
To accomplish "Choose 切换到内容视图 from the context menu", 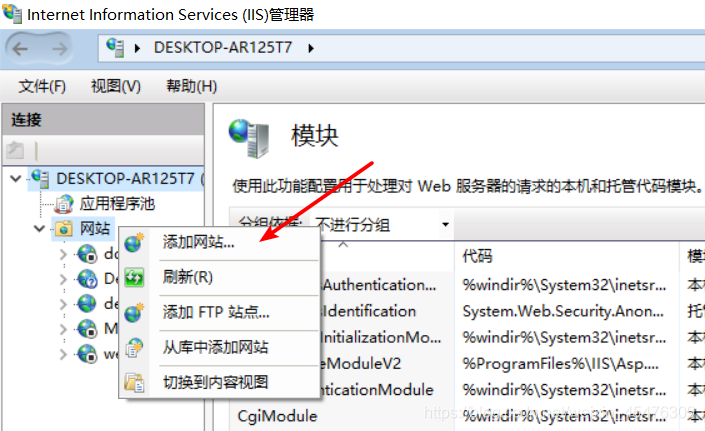I will 219,382.
